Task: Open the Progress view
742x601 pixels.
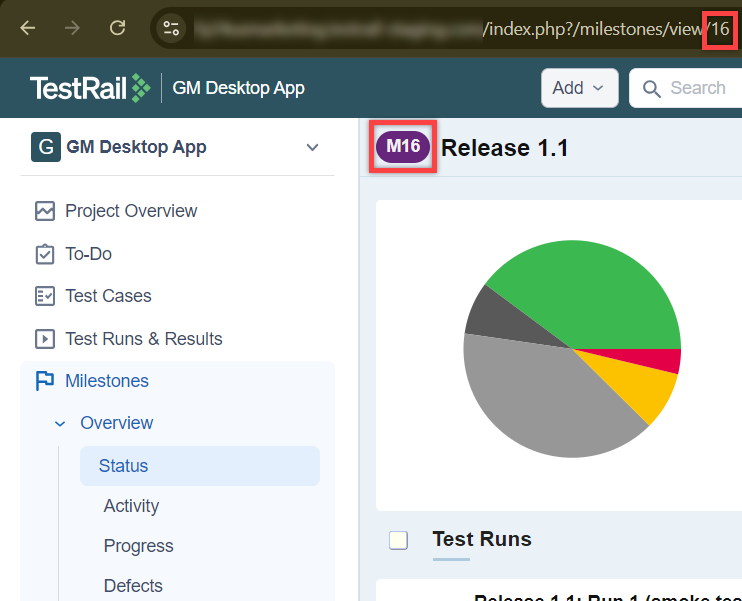Action: coord(138,546)
